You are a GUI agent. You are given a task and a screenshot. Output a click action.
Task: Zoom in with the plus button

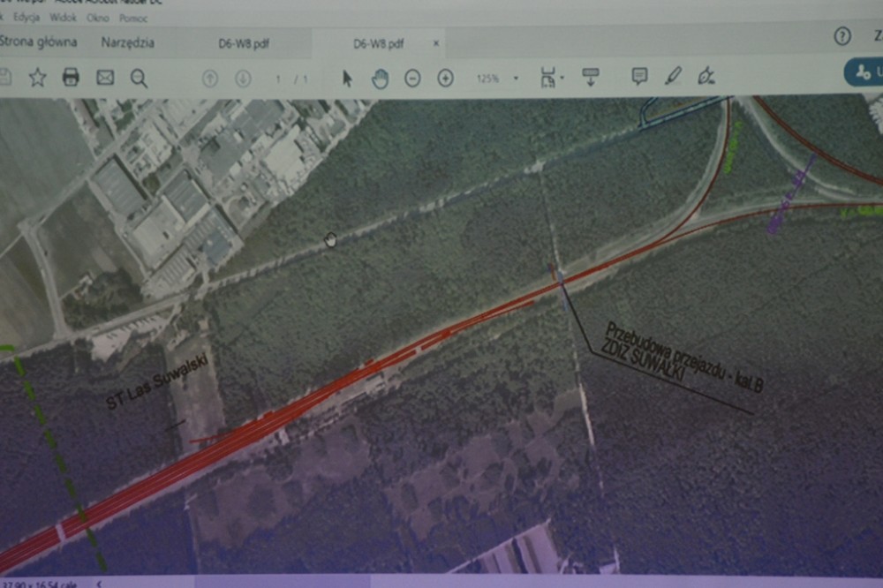click(x=445, y=79)
